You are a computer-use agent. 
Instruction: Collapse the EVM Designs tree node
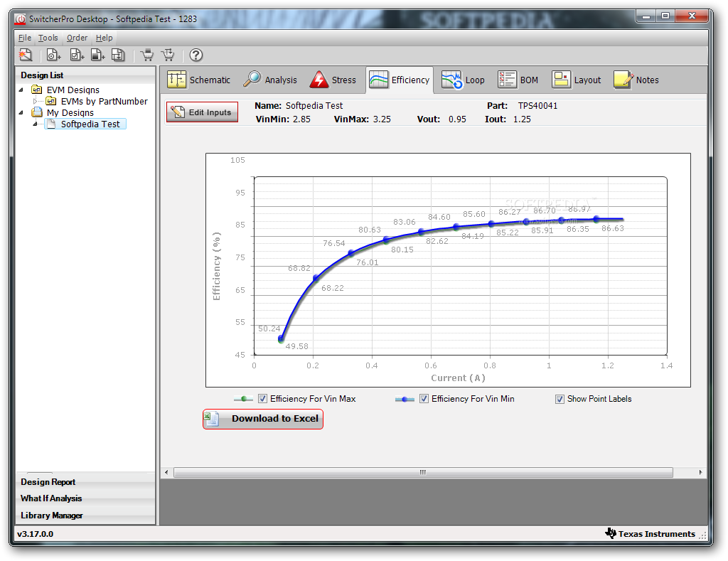pyautogui.click(x=21, y=90)
